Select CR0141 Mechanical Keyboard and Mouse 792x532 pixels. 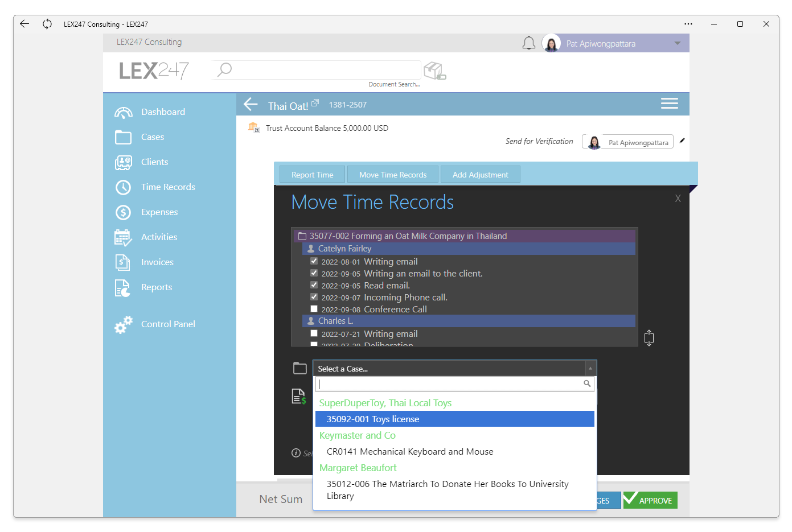click(x=455, y=451)
